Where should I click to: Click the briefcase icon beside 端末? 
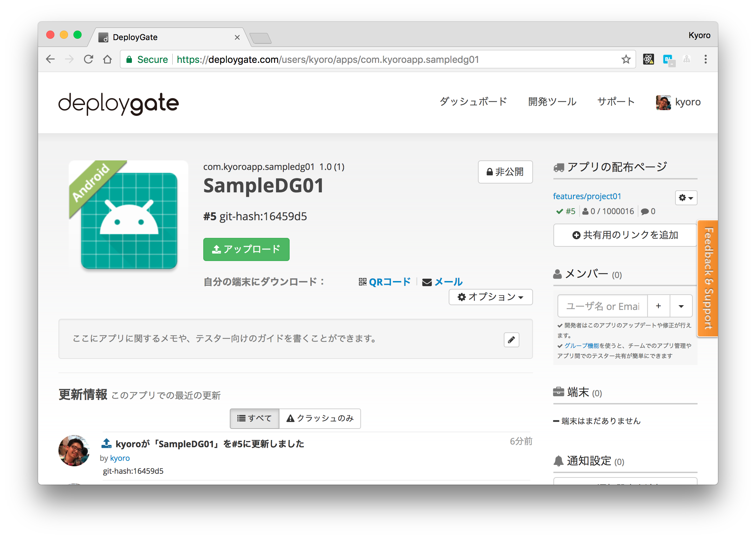pos(559,392)
